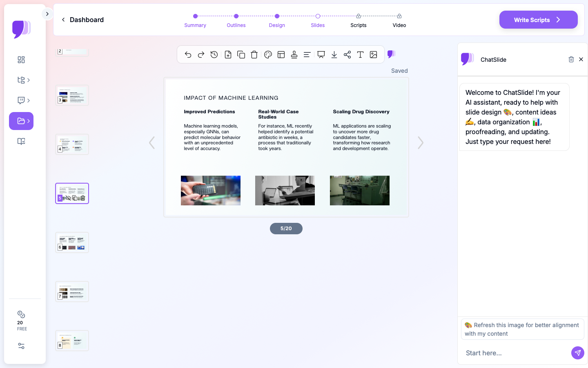588x368 pixels.
Task: Insert an image from the toolbar
Action: click(373, 55)
